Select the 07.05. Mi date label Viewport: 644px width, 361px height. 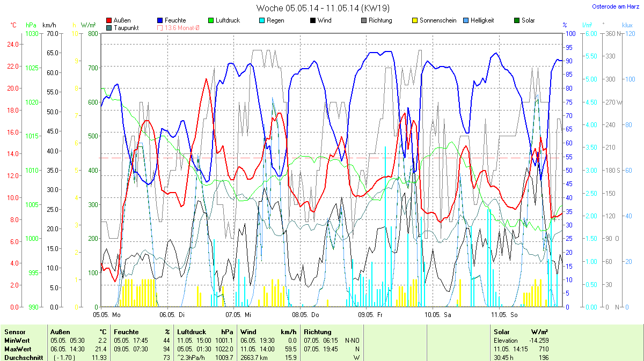238,315
